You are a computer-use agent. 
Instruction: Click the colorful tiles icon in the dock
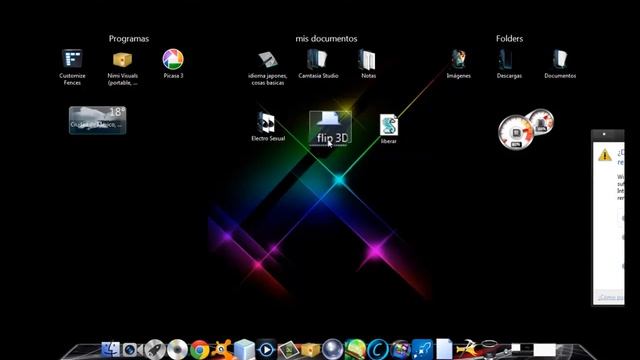400,350
